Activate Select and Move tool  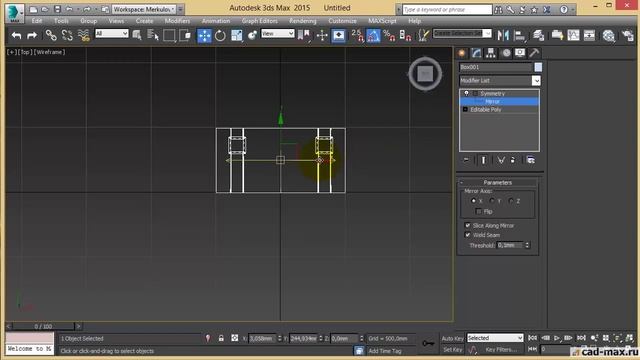(x=204, y=36)
